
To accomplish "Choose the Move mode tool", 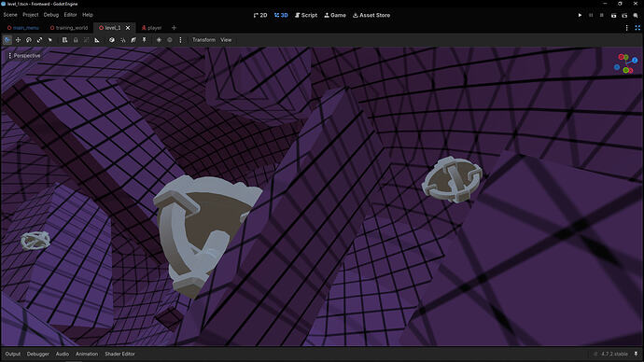I will [x=18, y=40].
